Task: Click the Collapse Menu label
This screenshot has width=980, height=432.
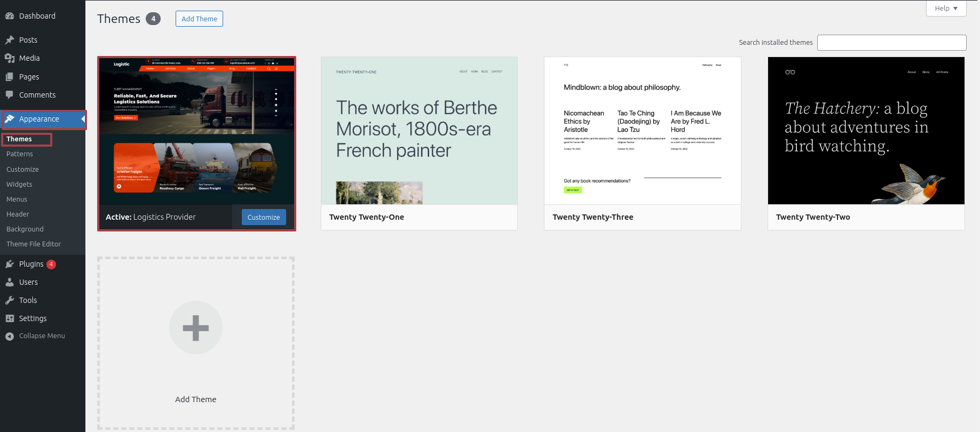Action: 42,336
